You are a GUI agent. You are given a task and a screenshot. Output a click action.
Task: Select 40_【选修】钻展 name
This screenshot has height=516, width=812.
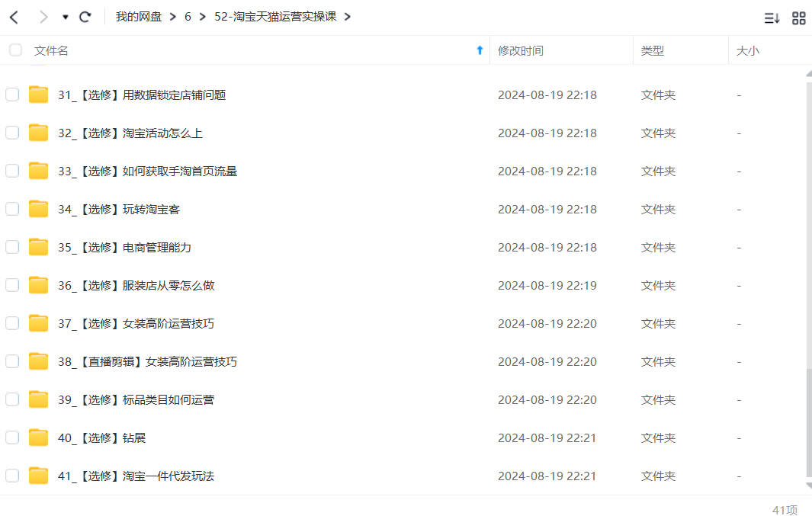pyautogui.click(x=101, y=437)
